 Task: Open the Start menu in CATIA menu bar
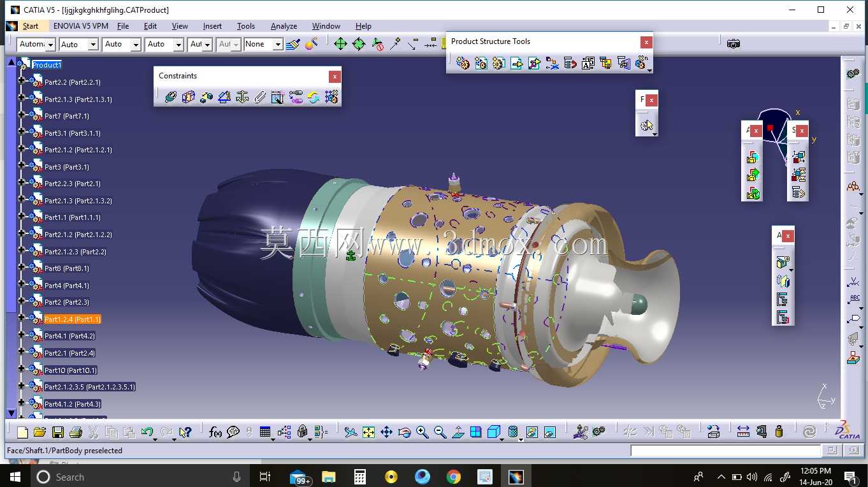[x=30, y=26]
